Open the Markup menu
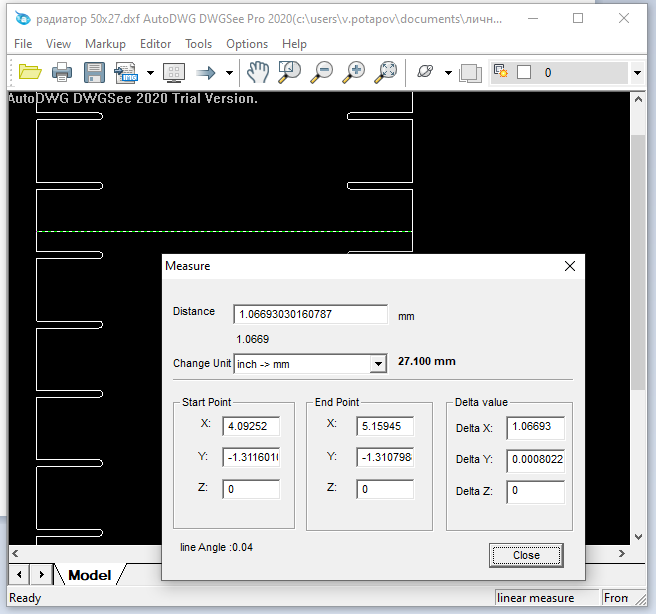This screenshot has width=656, height=614. [105, 44]
